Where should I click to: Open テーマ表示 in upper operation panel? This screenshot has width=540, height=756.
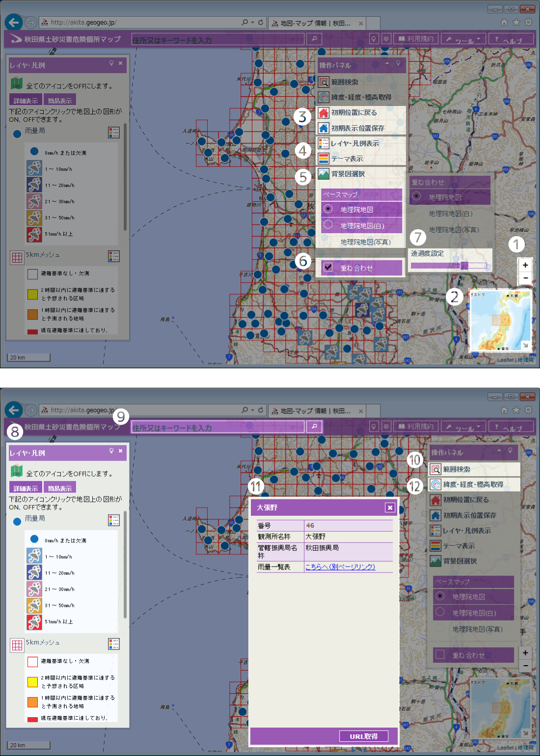click(361, 159)
